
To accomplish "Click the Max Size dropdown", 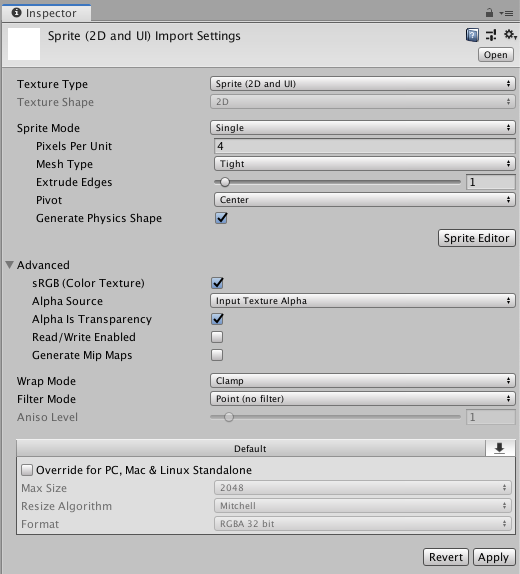I will pos(363,488).
